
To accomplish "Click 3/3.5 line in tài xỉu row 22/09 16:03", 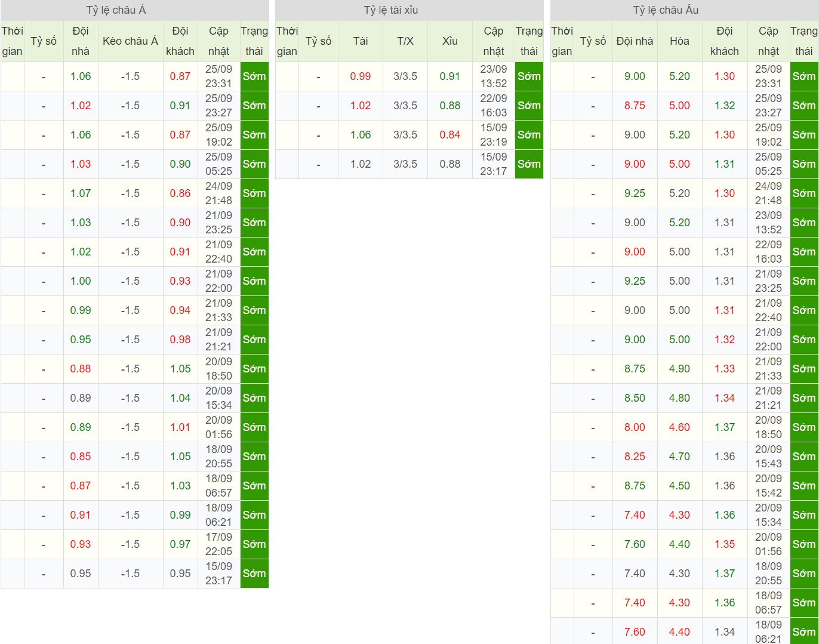I will pos(405,106).
